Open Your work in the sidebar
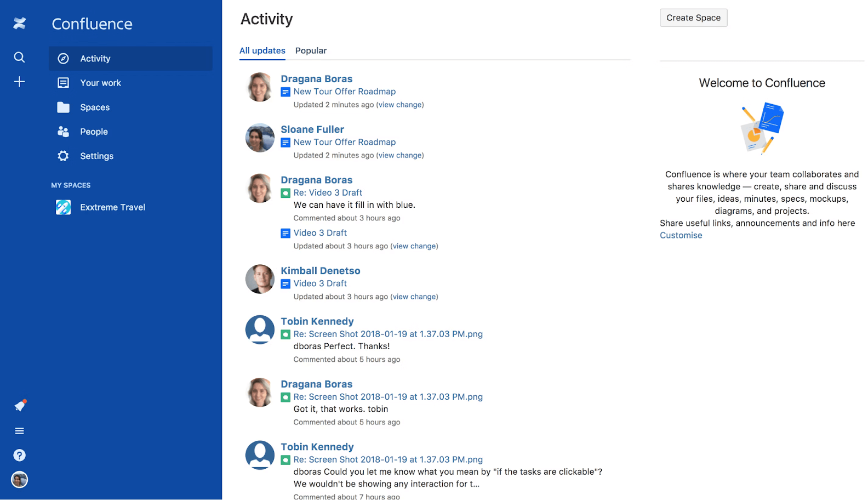The image size is (868, 500). [130, 83]
